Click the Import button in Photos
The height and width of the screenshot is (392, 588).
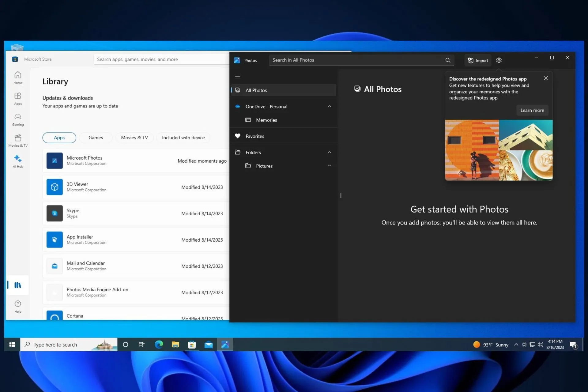[x=478, y=60]
